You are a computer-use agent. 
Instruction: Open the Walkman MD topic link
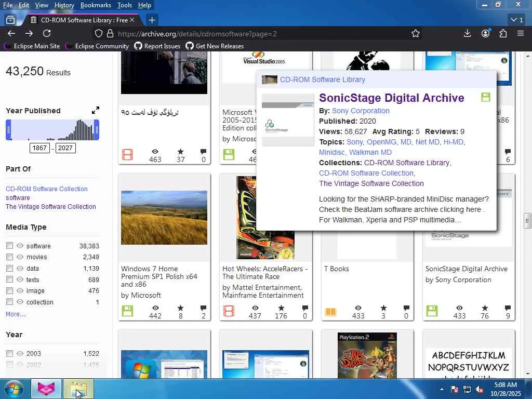coord(370,152)
